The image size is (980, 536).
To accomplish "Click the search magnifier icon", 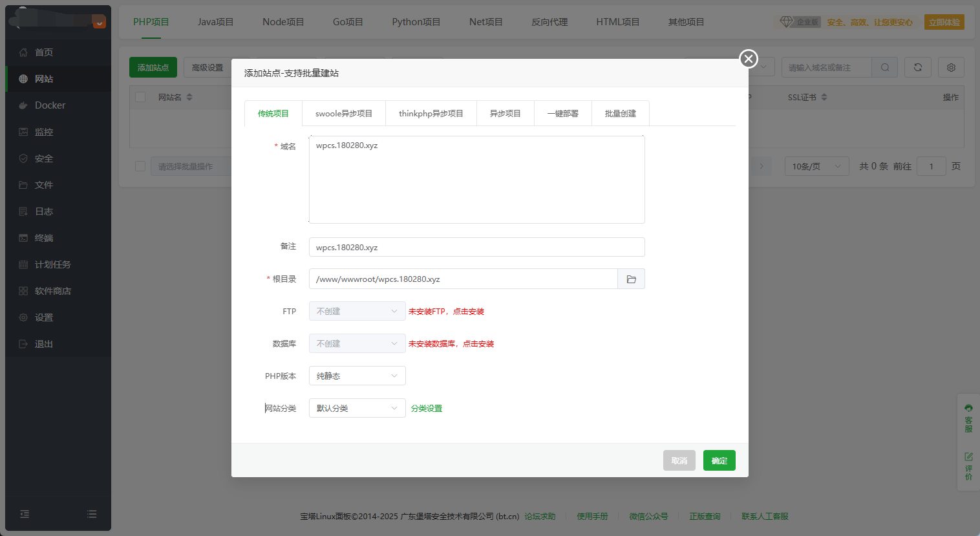I will [x=884, y=67].
